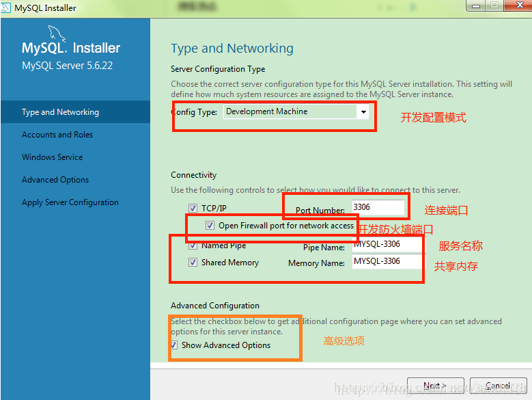Toggle the Shared Memory checkbox
This screenshot has width=532, height=400.
(193, 262)
